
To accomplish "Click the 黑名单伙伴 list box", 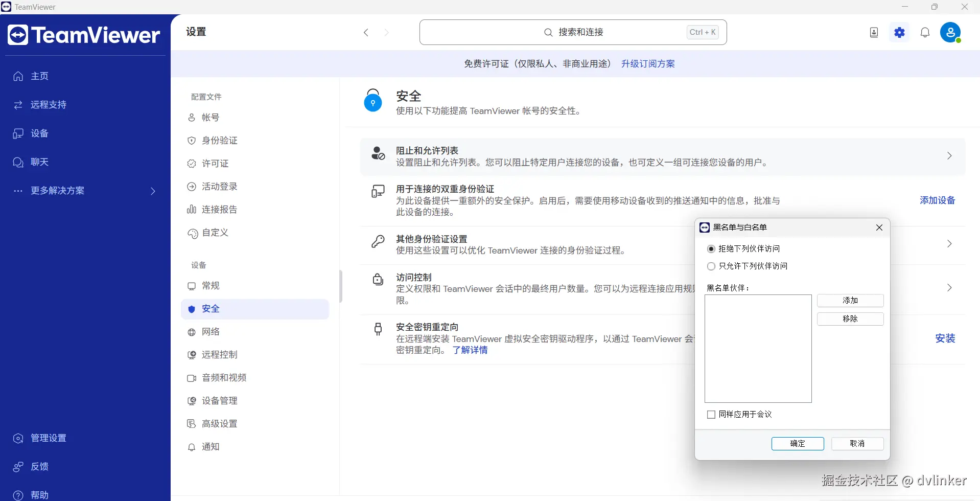I will coord(758,349).
